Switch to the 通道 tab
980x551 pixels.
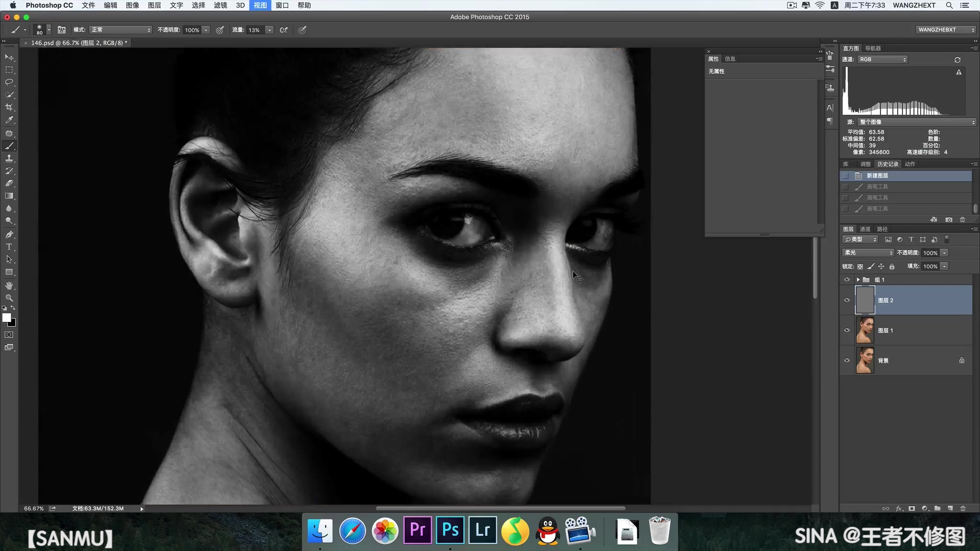point(865,229)
